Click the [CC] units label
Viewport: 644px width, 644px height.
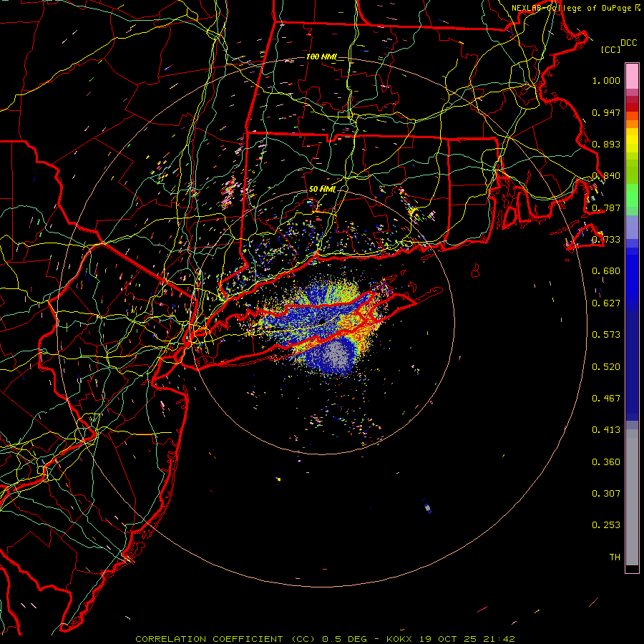tap(610, 49)
